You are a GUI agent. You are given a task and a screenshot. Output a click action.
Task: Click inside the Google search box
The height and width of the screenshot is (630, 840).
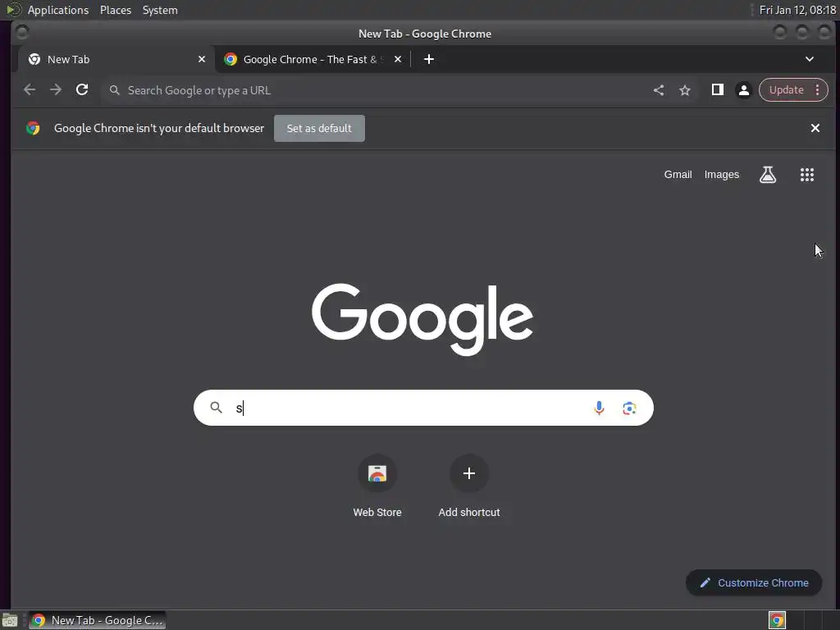423,408
